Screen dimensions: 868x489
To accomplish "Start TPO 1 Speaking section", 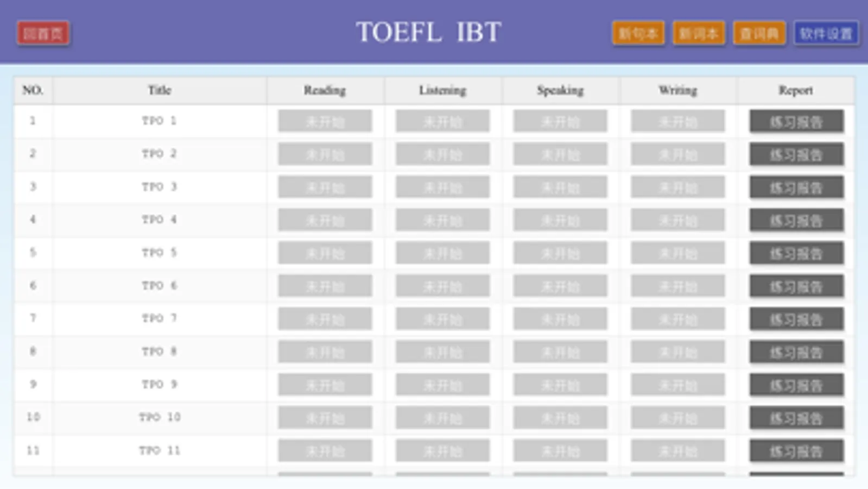I will click(x=560, y=121).
